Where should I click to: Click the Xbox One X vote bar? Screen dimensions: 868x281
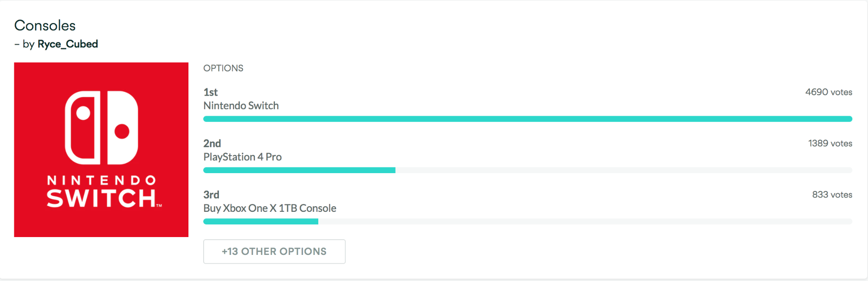point(261,221)
